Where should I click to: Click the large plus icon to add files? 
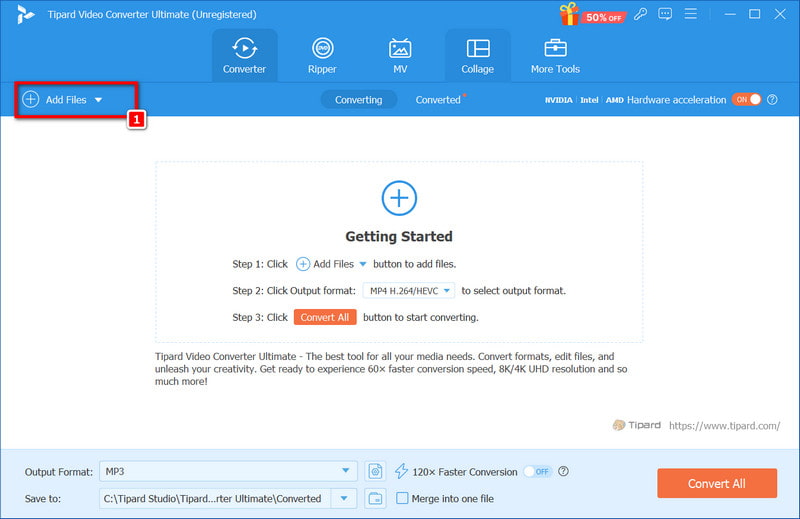tap(399, 198)
